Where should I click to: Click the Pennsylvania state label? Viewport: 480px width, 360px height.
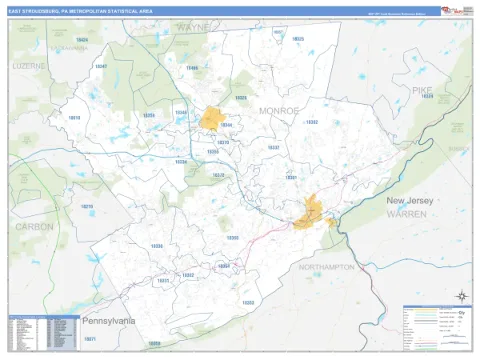(109, 321)
